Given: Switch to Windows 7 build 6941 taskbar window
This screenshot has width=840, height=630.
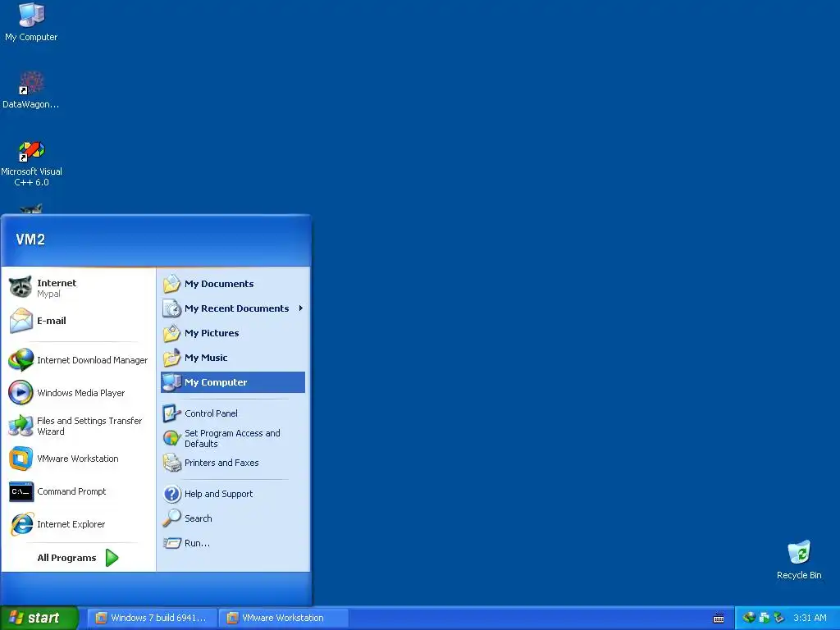Looking at the screenshot, I should [x=152, y=618].
